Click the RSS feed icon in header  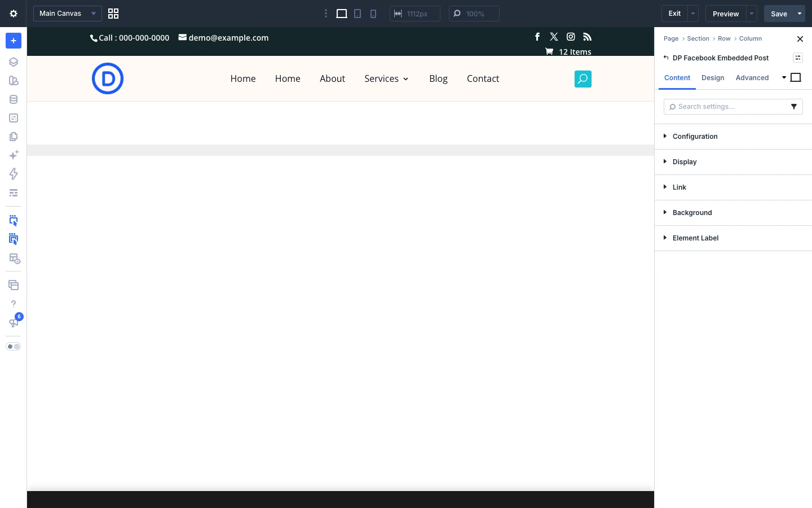point(587,37)
